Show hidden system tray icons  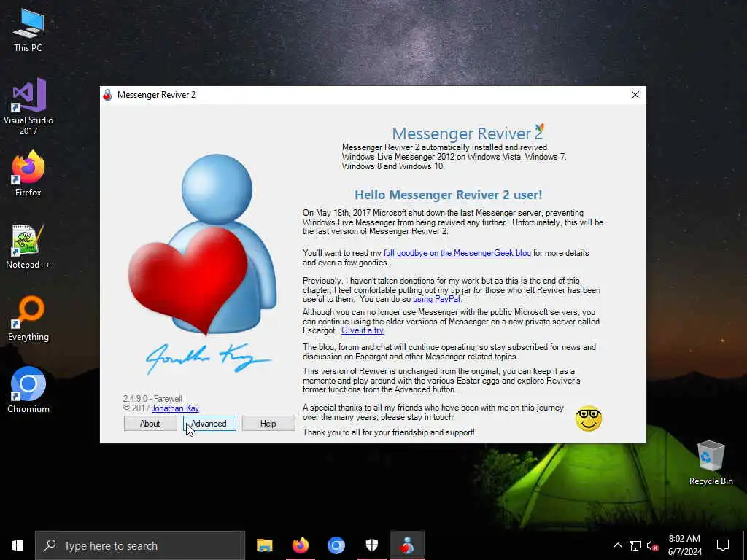coord(617,545)
